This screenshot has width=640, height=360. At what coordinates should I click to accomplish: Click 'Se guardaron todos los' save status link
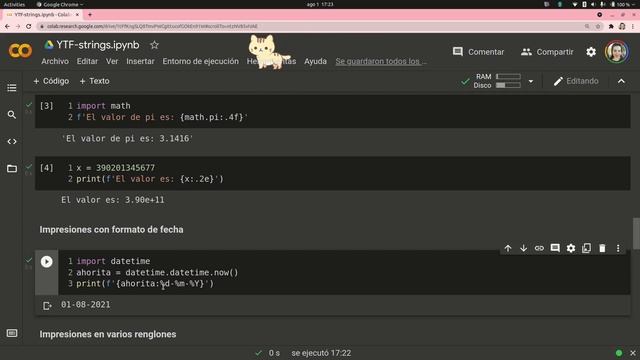[x=381, y=61]
